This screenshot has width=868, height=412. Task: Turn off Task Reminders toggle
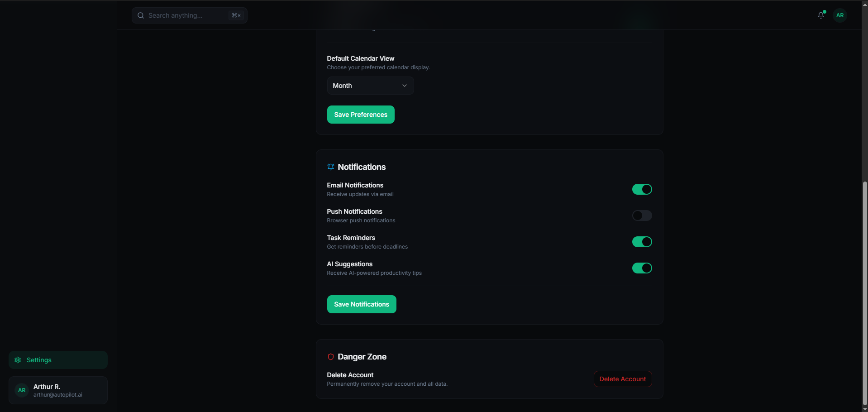coord(642,242)
